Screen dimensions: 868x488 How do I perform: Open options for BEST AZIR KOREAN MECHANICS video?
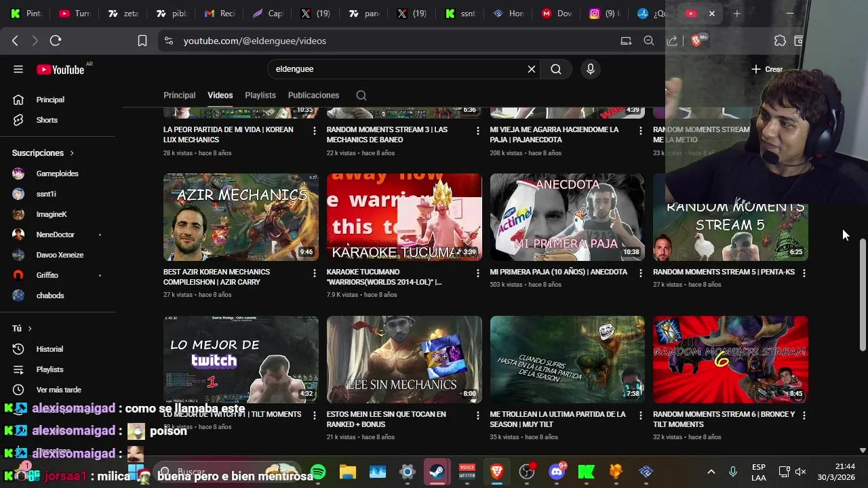click(x=314, y=273)
